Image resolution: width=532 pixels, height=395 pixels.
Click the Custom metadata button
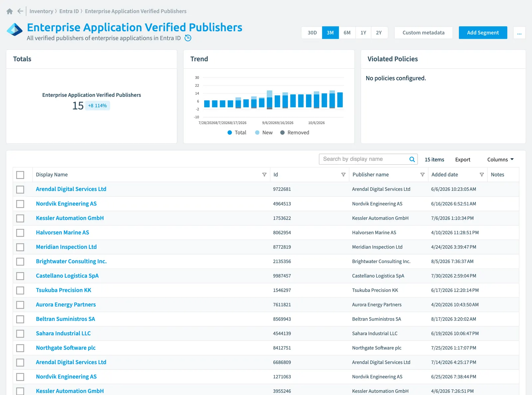coord(423,33)
